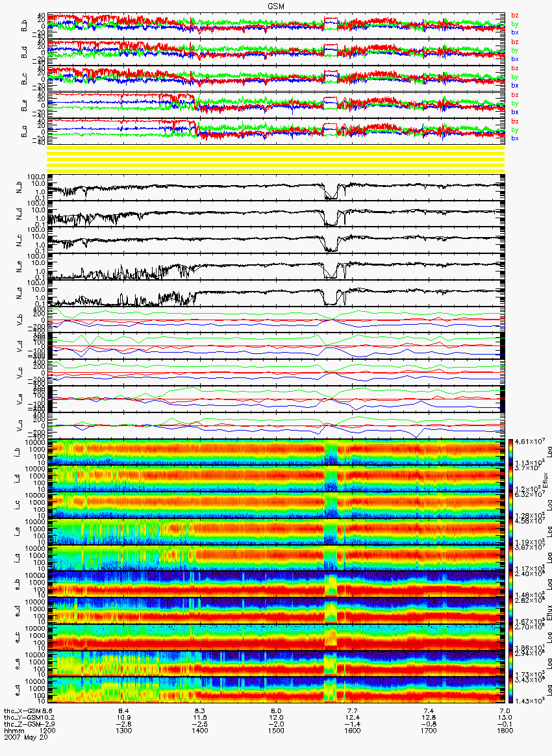Click the i_a ion spectrogram label
Screen dimensions: 552x756
18,559
